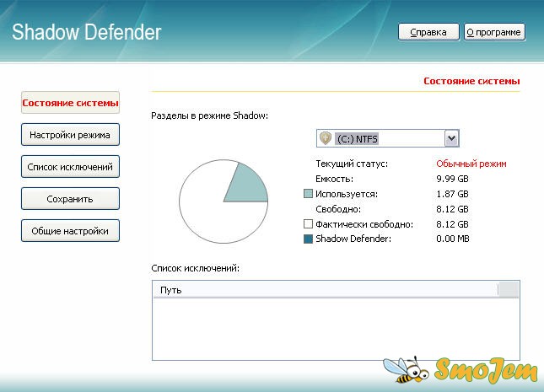Click the 0.00 MB Shadow Defender value
The image size is (544, 392).
click(453, 239)
